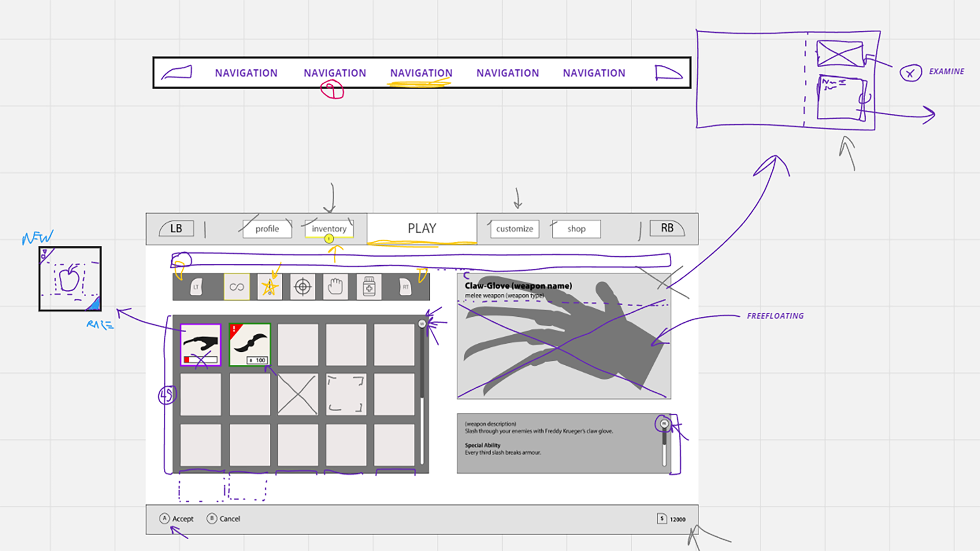The height and width of the screenshot is (551, 980).
Task: Select the star category icon
Action: [269, 287]
